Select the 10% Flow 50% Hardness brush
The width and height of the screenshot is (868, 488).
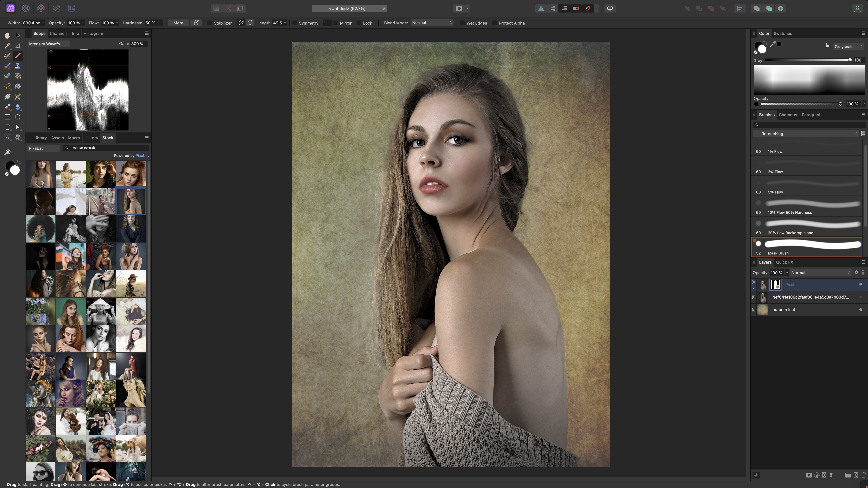point(807,206)
